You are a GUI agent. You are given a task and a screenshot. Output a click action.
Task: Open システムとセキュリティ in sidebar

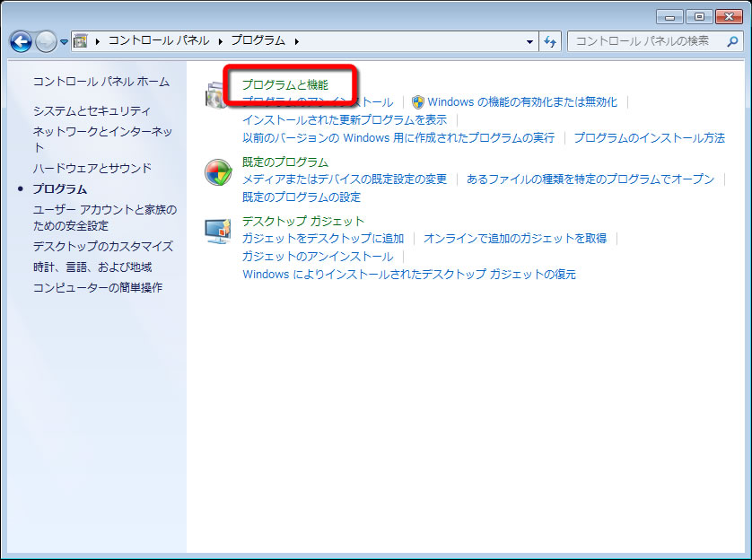click(x=92, y=111)
